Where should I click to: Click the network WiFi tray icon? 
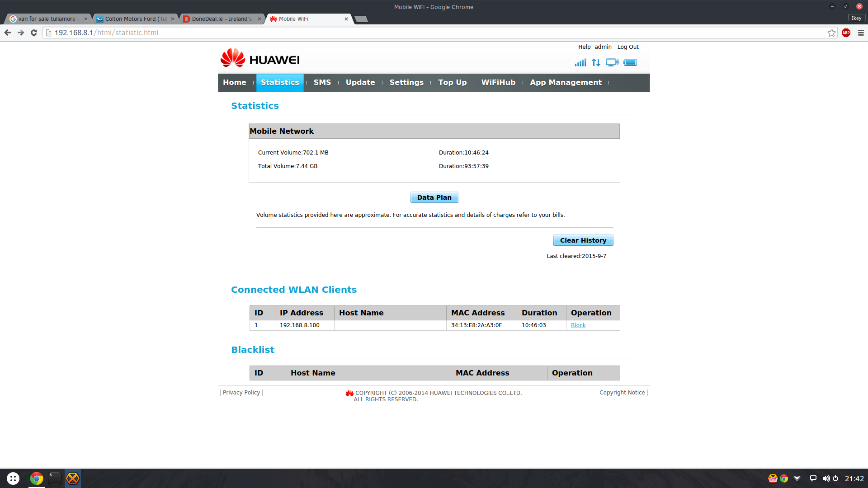click(x=797, y=478)
